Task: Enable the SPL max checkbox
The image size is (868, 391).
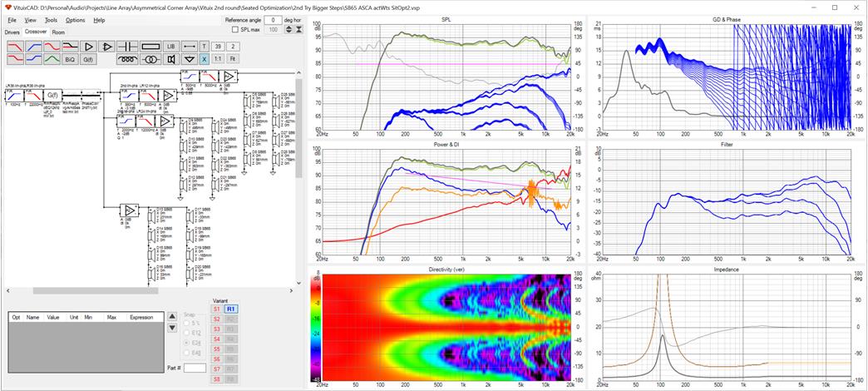Action: [235, 29]
